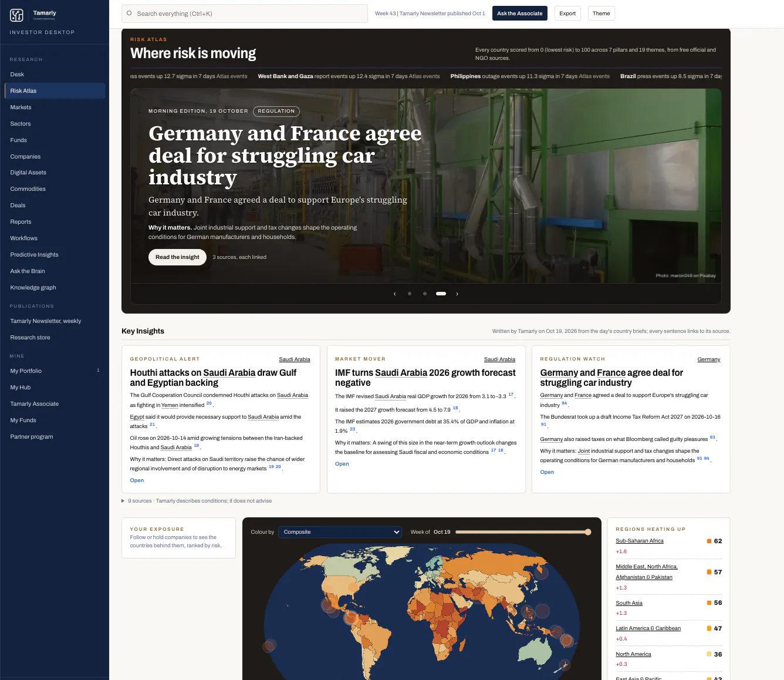Click the Week of slider handle
The width and height of the screenshot is (784, 680).
(587, 532)
